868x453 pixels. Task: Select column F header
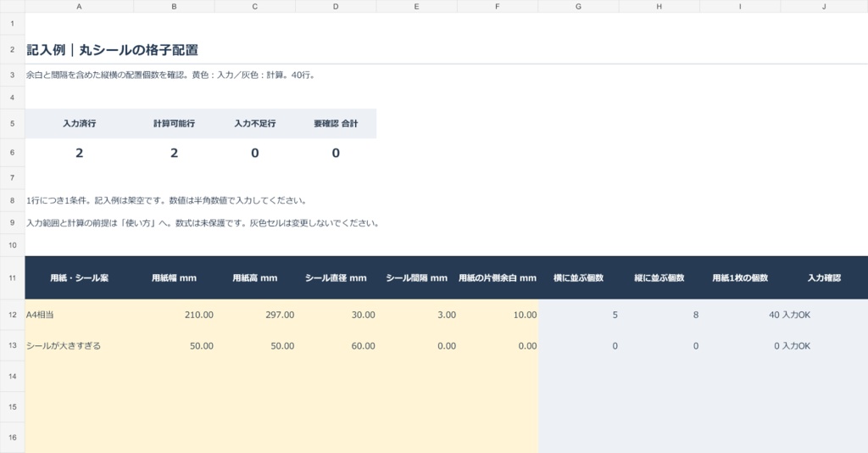pyautogui.click(x=497, y=6)
